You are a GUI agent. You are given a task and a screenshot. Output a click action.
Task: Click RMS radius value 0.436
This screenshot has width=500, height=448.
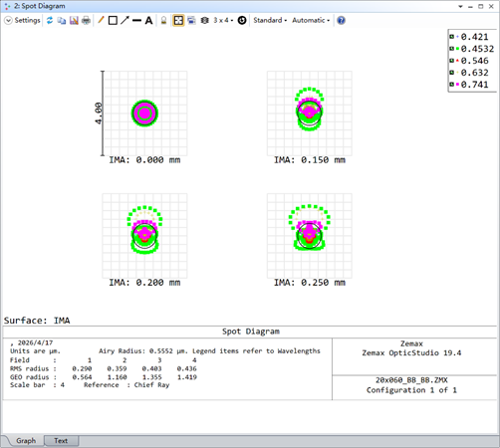pos(187,368)
